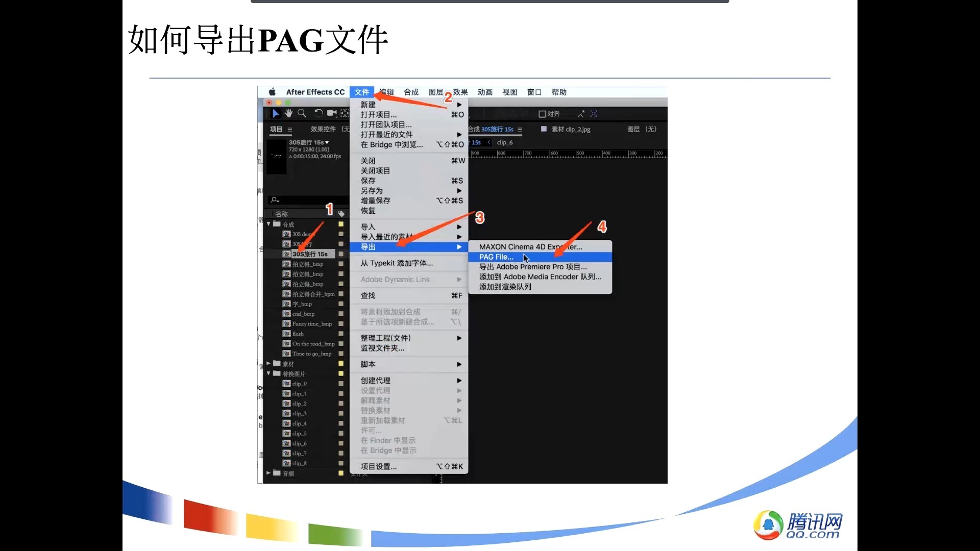Click the 音频 folder icon

pos(277,473)
